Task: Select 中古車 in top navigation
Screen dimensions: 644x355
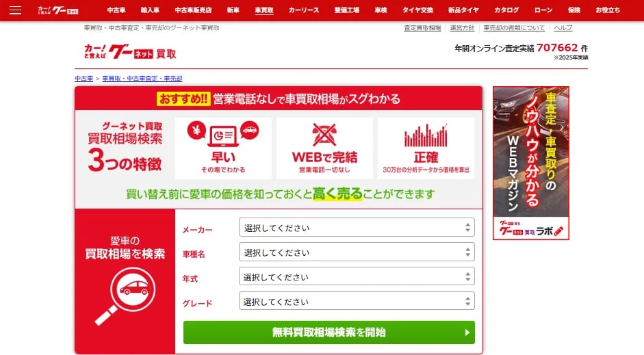Action: click(118, 10)
